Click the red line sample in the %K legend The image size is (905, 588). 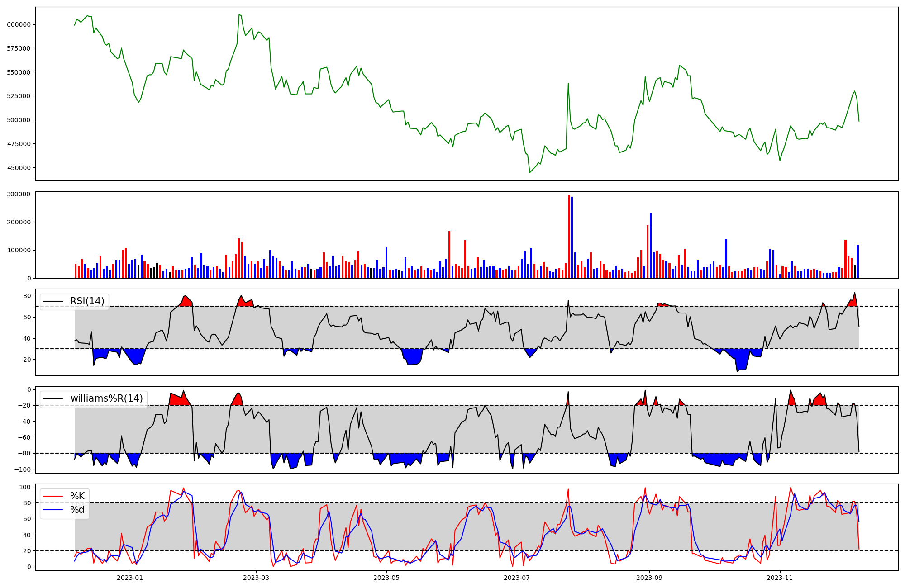click(x=54, y=496)
